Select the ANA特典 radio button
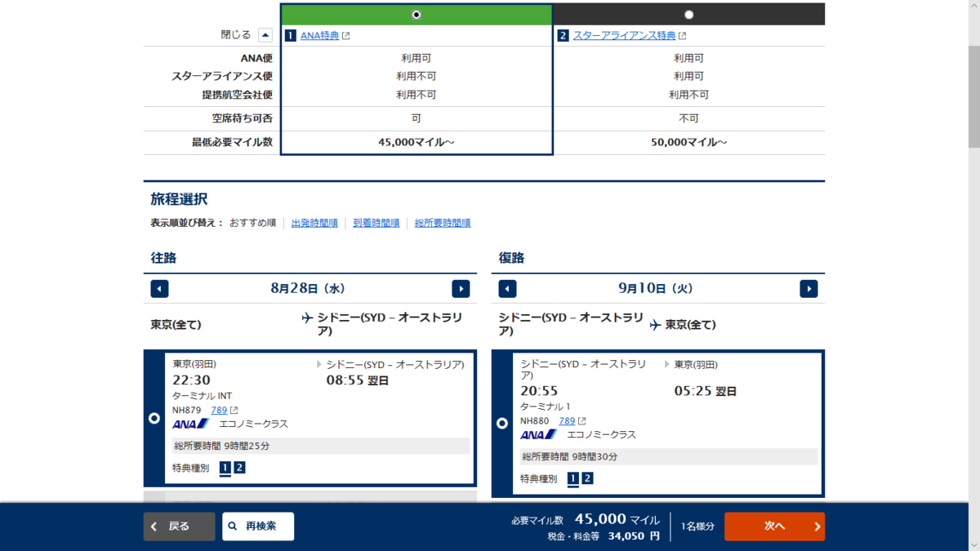 (416, 14)
